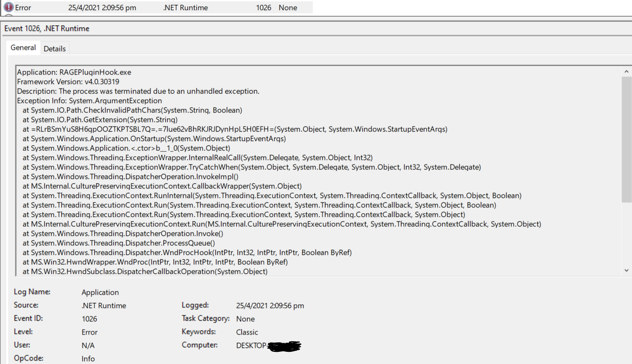The width and height of the screenshot is (632, 364).
Task: Click the ExceptionWrapper.TryCatchWhen stack line
Action: 251,167
